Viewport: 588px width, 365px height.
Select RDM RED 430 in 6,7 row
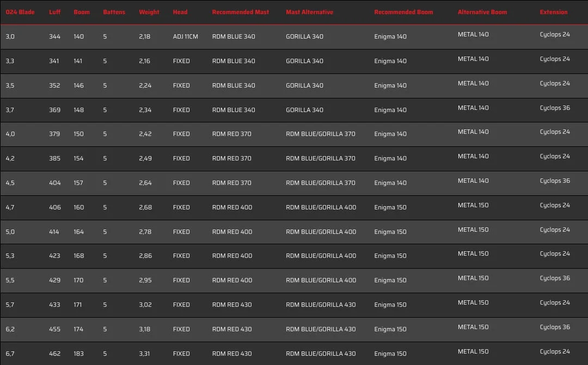(x=232, y=354)
